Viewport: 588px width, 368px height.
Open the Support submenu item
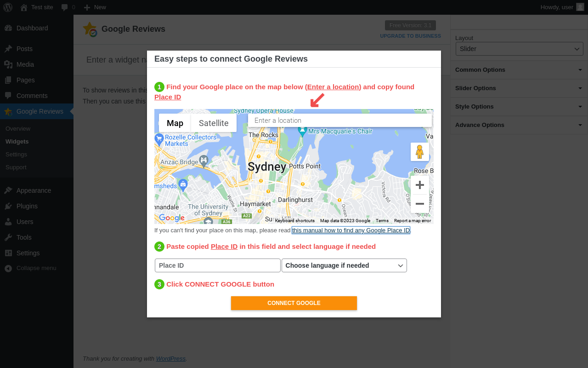click(16, 167)
